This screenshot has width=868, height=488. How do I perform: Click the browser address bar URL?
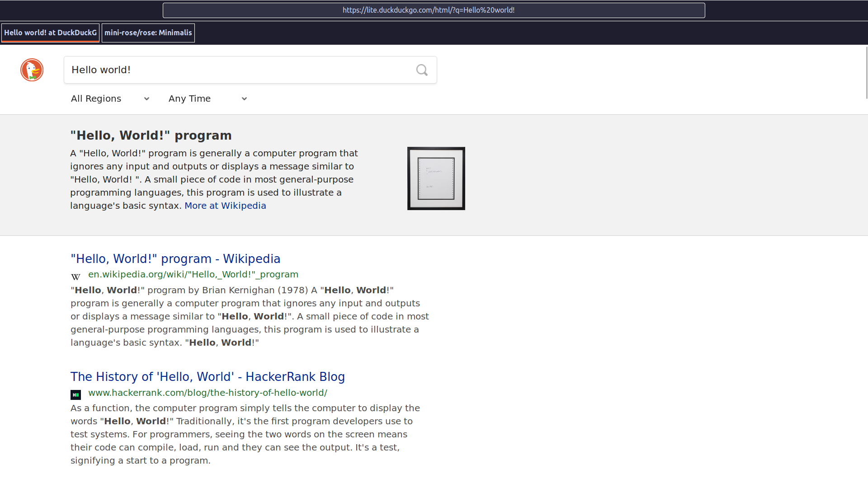click(429, 10)
